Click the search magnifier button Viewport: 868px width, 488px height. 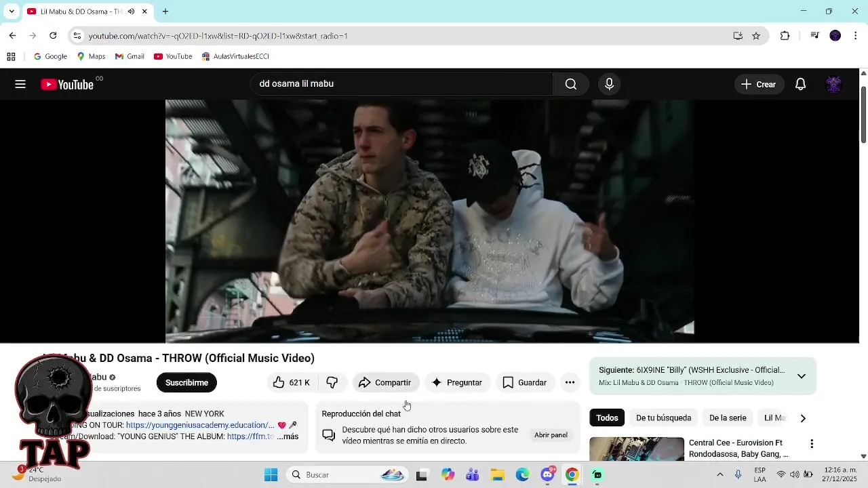[x=571, y=84]
